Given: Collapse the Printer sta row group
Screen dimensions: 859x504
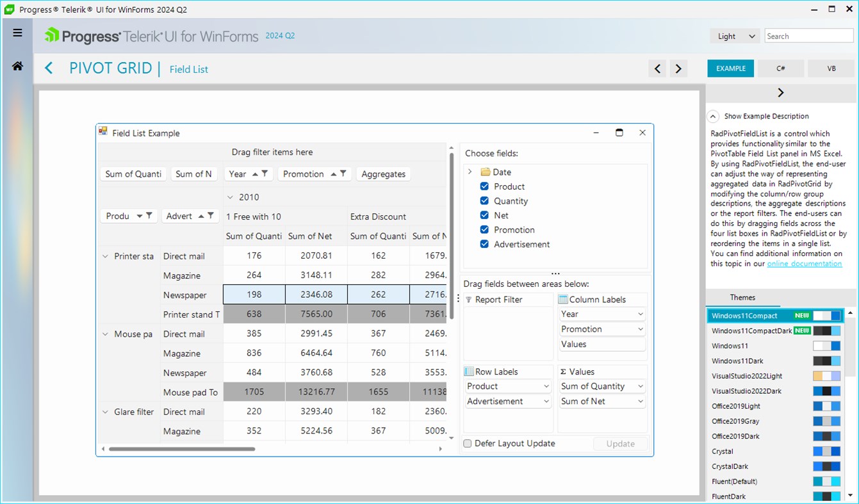Looking at the screenshot, I should click(x=105, y=256).
